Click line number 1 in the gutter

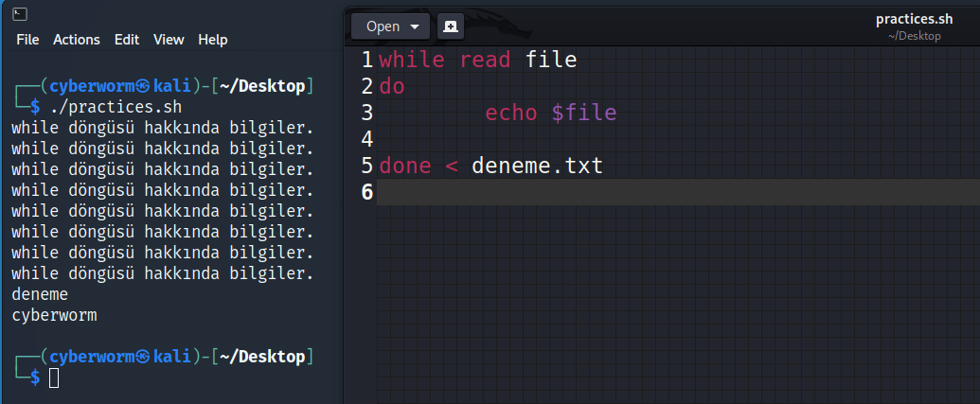click(366, 61)
